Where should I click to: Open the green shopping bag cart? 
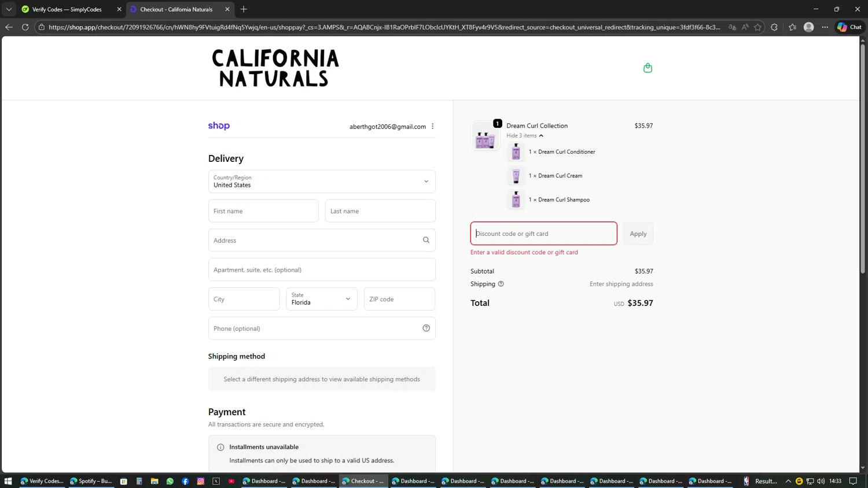coord(648,68)
